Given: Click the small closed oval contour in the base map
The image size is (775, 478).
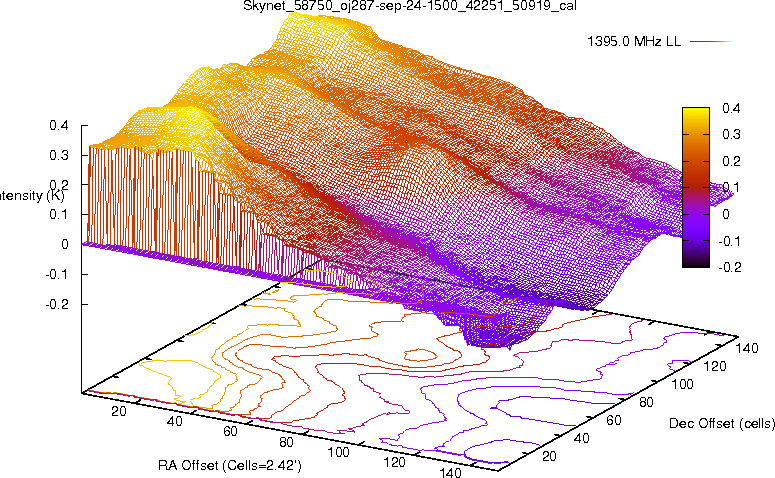Looking at the screenshot, I should click(x=421, y=354).
